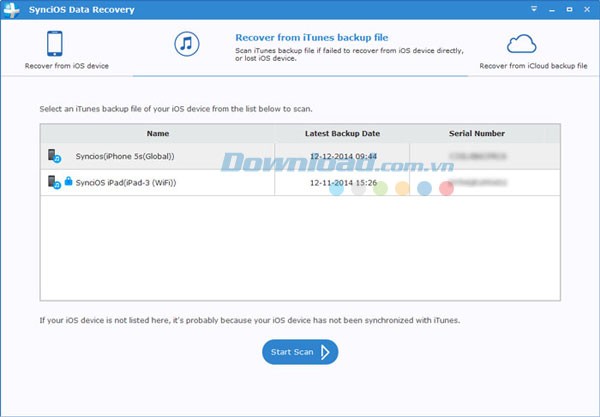
Task: Click the Start Scan button
Action: (300, 352)
